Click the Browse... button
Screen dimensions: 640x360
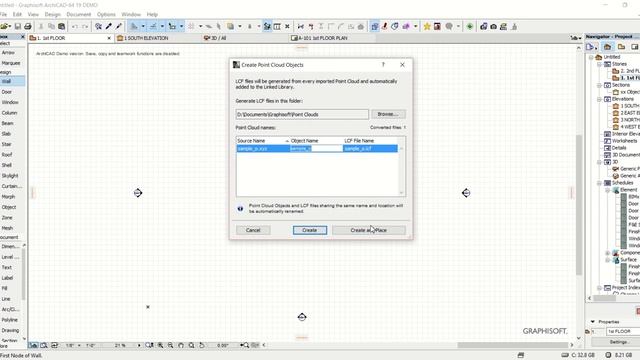tap(388, 114)
